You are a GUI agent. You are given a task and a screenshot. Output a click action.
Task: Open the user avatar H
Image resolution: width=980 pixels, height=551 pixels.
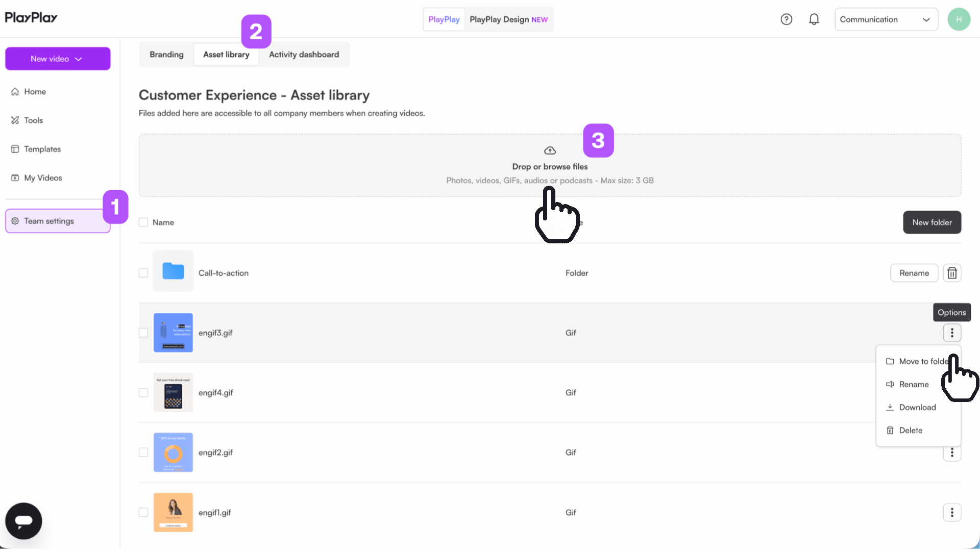tap(959, 19)
